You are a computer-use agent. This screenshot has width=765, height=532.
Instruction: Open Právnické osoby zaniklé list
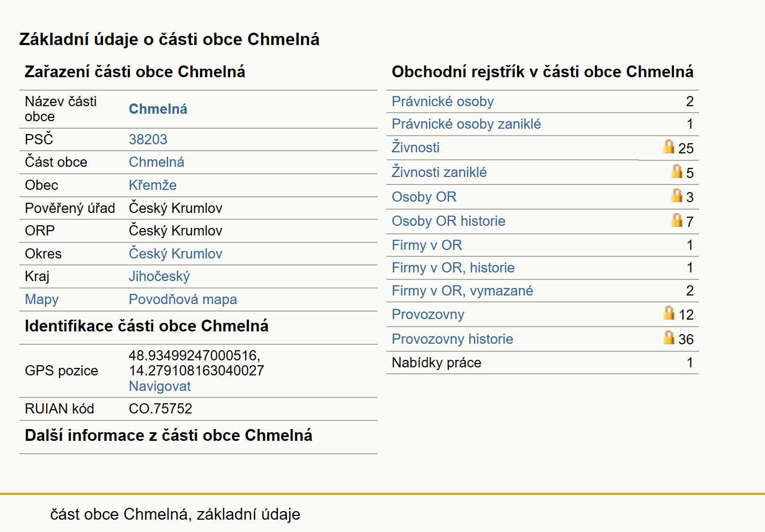(466, 124)
